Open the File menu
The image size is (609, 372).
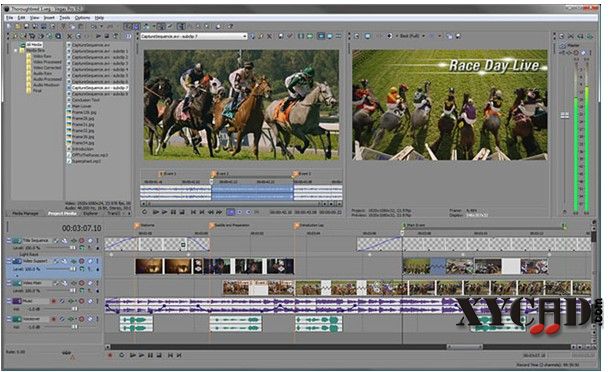(x=9, y=17)
